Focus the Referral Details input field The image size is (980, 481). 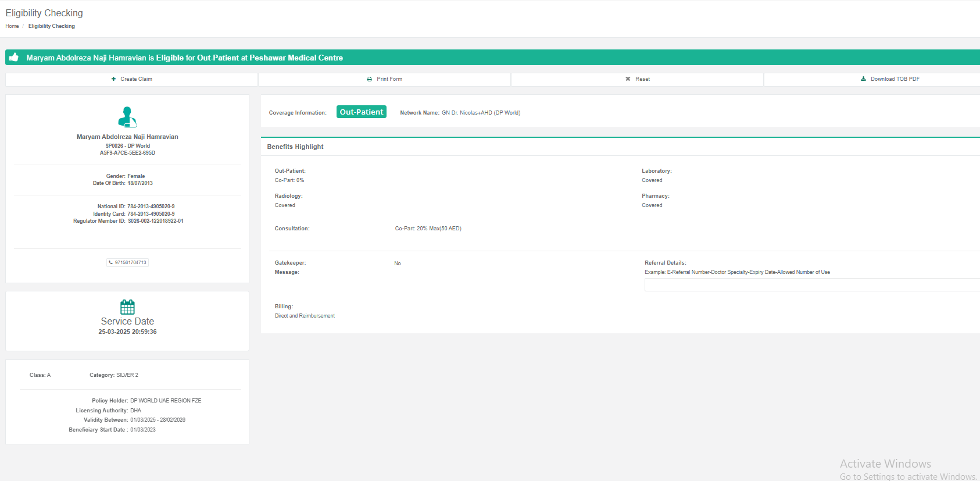point(811,284)
